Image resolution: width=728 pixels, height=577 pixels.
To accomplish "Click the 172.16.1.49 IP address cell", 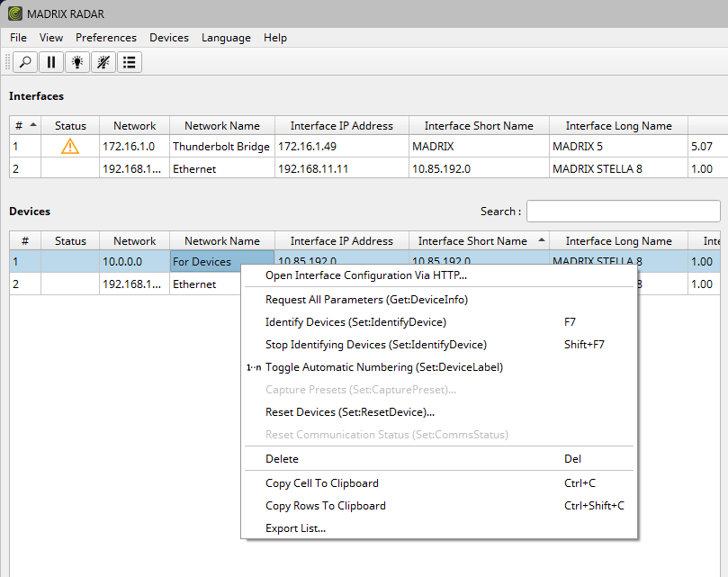I will point(342,147).
